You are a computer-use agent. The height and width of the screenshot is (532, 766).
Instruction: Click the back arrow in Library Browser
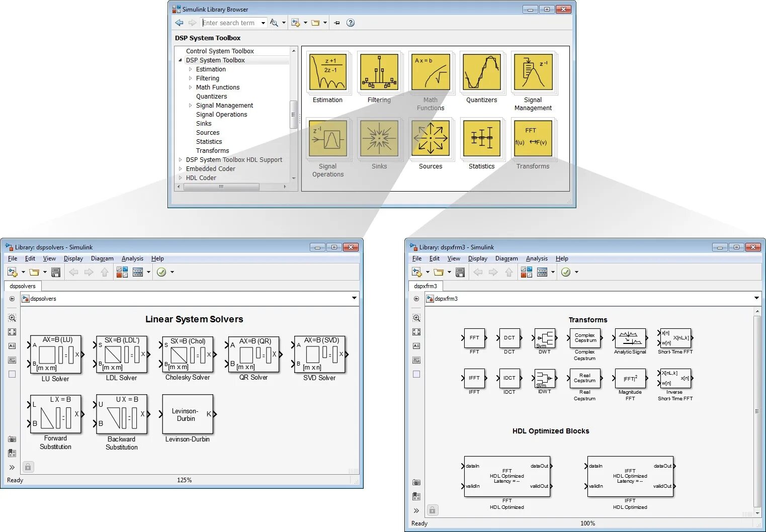pos(179,23)
